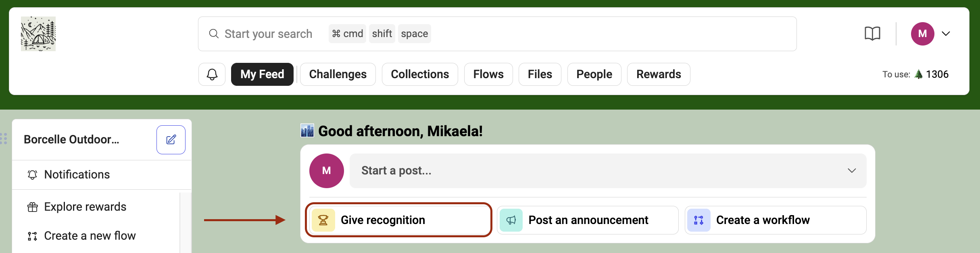This screenshot has height=253, width=980.
Task: Open the knowledge book icon
Action: pyautogui.click(x=872, y=33)
